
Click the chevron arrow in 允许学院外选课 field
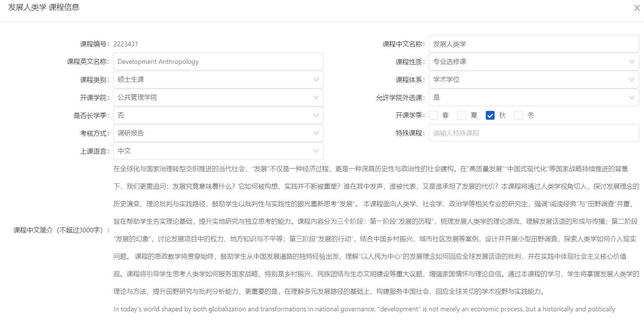[x=632, y=97]
